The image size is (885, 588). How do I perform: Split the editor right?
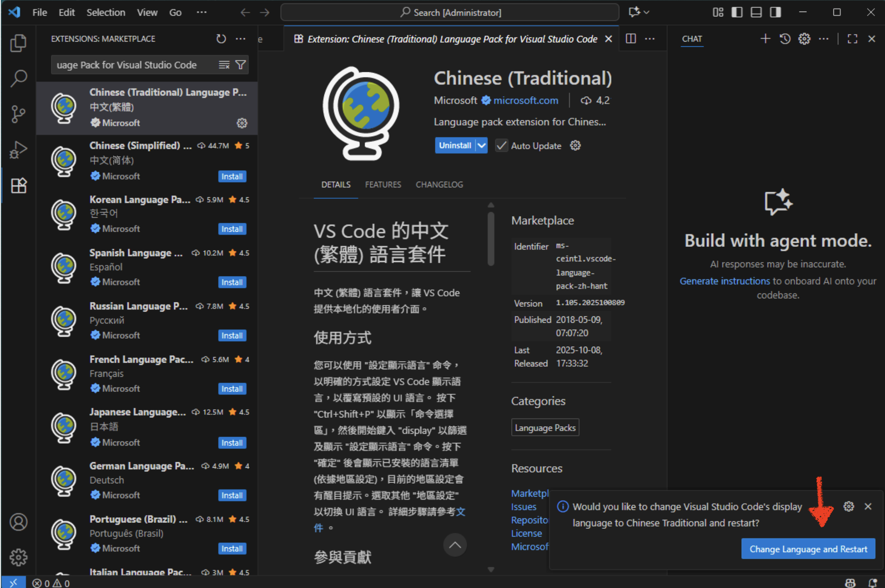[631, 39]
